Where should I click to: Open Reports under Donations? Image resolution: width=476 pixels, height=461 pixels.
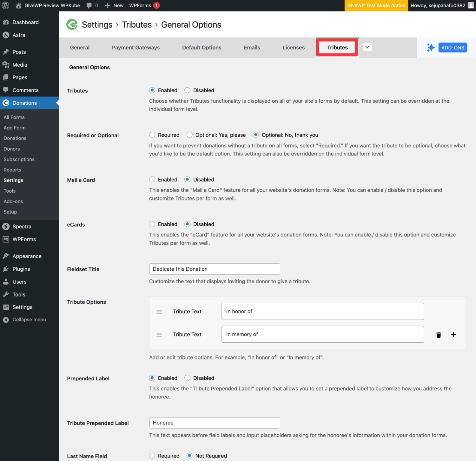pyautogui.click(x=12, y=170)
